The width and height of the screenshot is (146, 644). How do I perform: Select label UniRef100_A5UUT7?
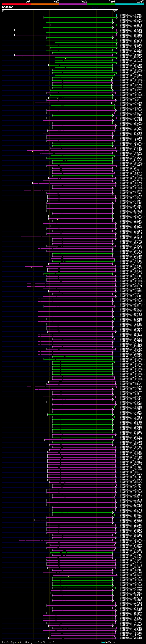point(131,113)
